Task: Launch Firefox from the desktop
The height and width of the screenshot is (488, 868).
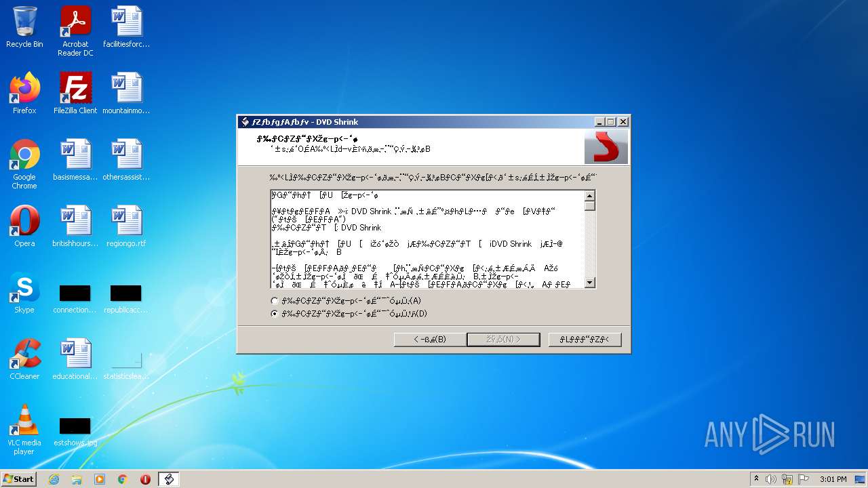Action: [24, 94]
